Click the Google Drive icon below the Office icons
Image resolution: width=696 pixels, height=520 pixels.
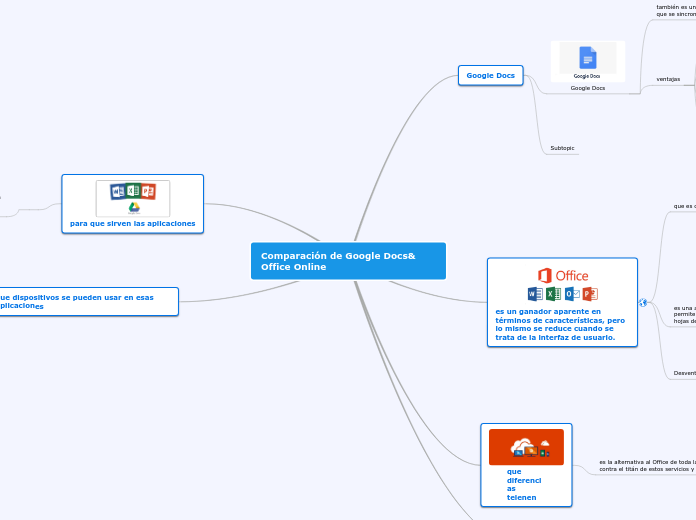pyautogui.click(x=134, y=207)
